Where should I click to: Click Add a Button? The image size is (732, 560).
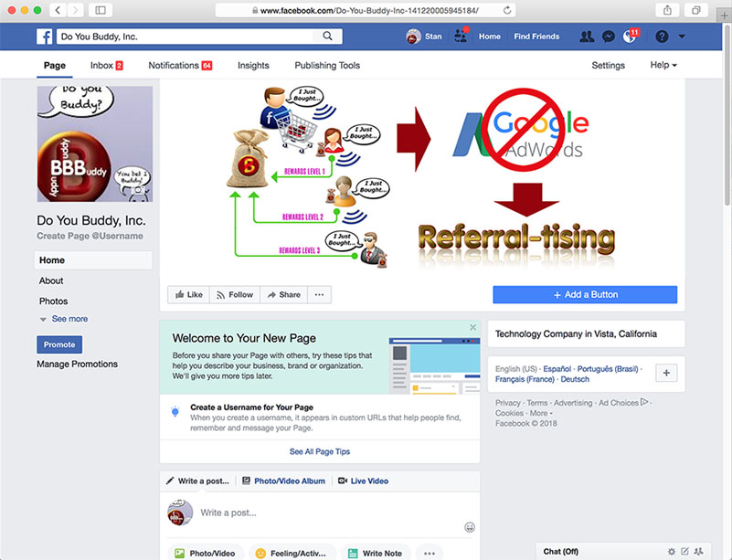[x=585, y=294]
